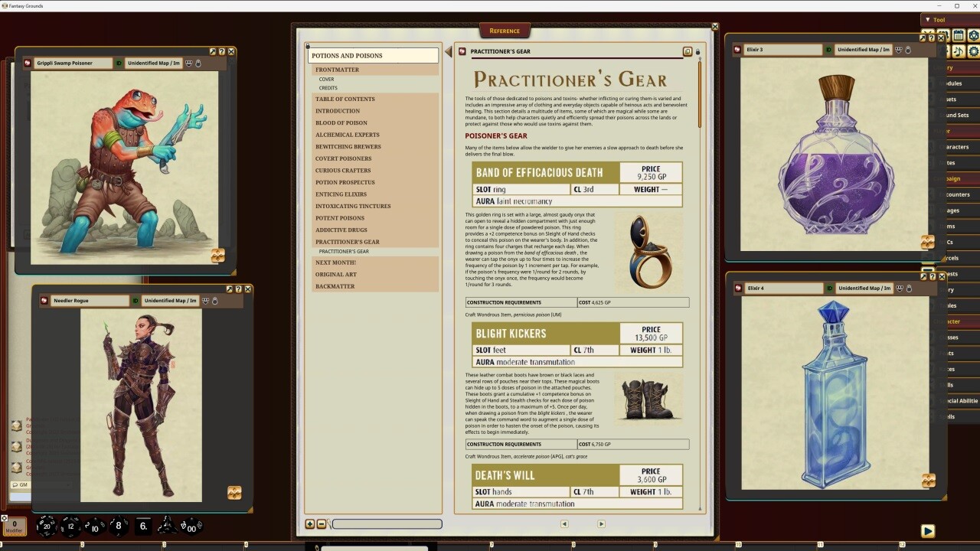The width and height of the screenshot is (980, 551).
Task: Open the Unidentified Map dropdown on Elixir 4
Action: 865,289
